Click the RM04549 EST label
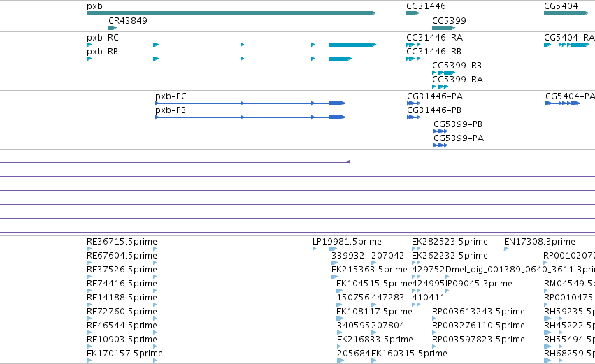This screenshot has height=364, width=595. coord(569,284)
